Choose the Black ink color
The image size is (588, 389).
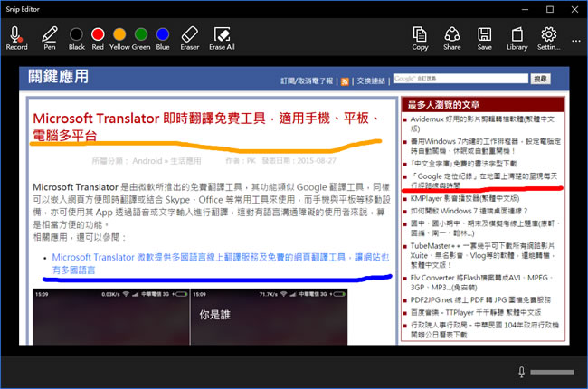[x=77, y=38]
